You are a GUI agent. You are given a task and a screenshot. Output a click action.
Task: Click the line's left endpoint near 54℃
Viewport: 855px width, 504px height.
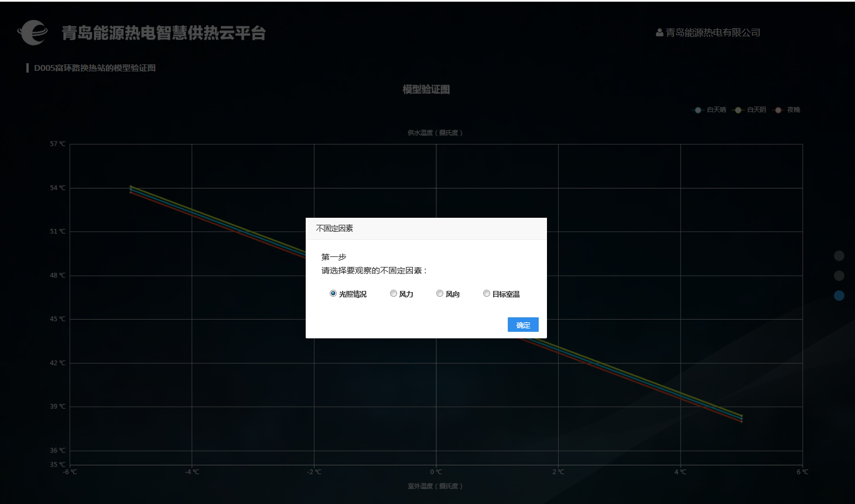coord(131,189)
